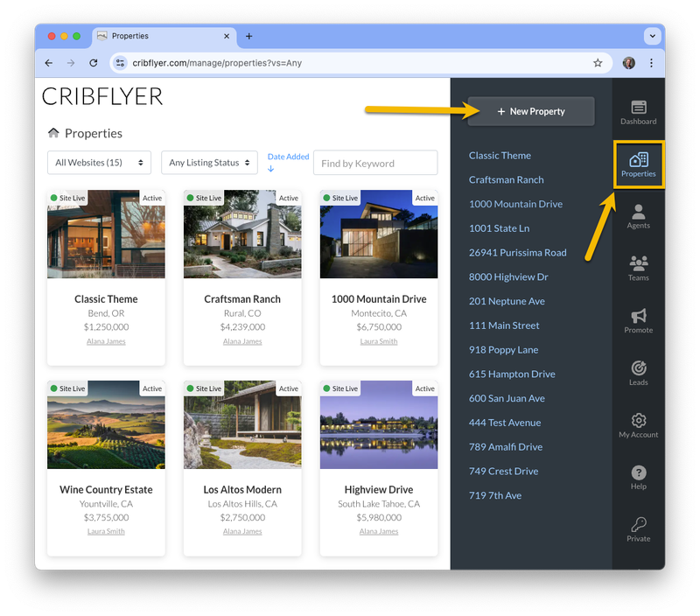Sort by Date Added link

click(x=288, y=157)
